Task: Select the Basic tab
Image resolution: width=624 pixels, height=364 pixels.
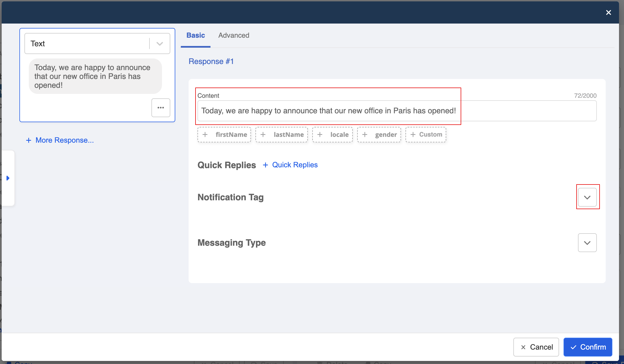Action: click(x=196, y=35)
